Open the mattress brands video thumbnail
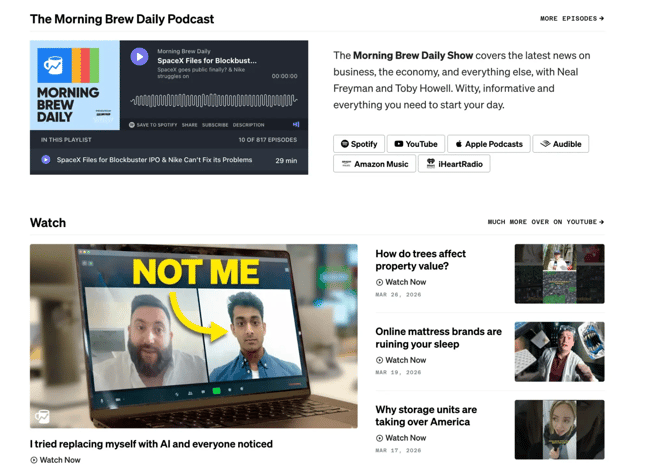This screenshot has height=468, width=650. coord(560,352)
